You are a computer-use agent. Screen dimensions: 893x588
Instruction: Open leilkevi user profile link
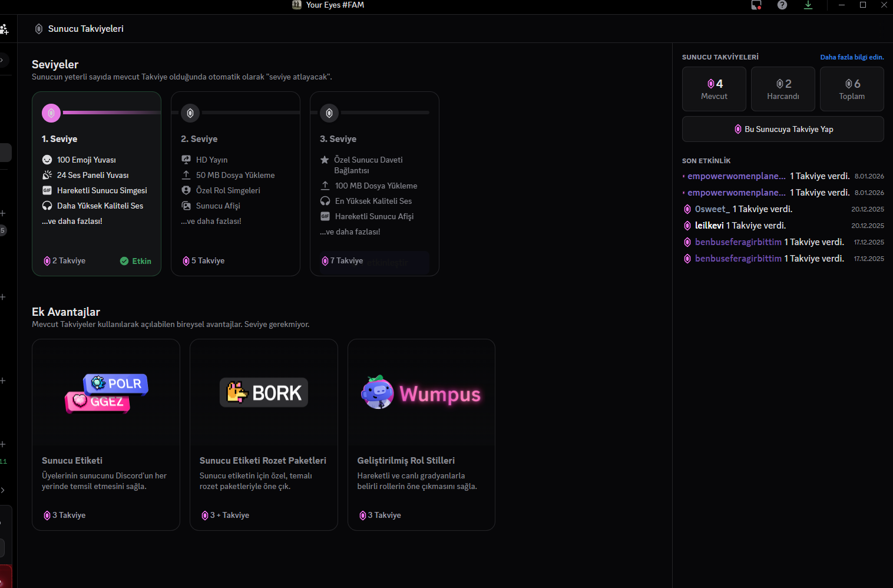709,226
